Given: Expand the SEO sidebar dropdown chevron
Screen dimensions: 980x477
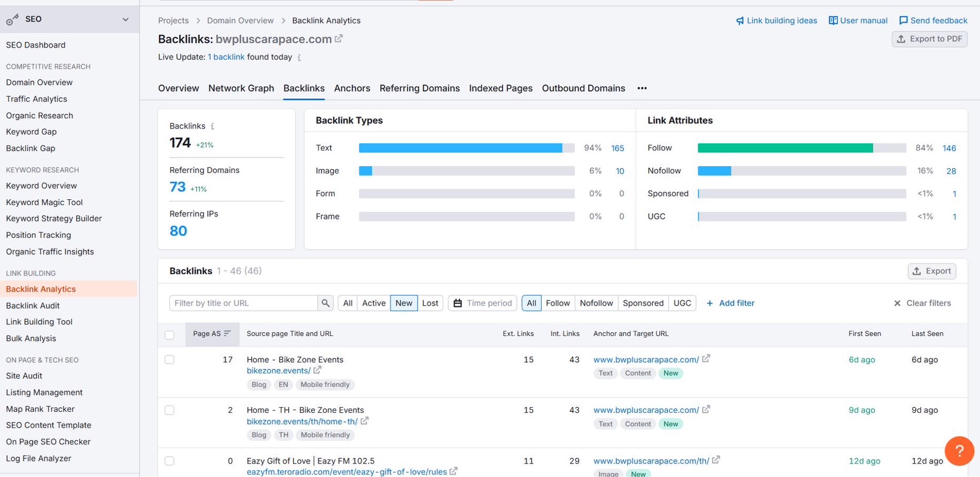Looking at the screenshot, I should [125, 20].
